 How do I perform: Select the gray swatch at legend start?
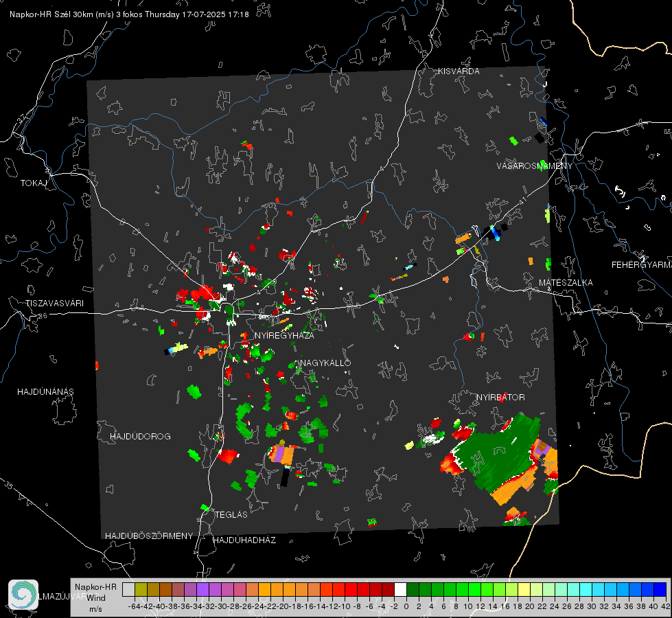(x=128, y=589)
